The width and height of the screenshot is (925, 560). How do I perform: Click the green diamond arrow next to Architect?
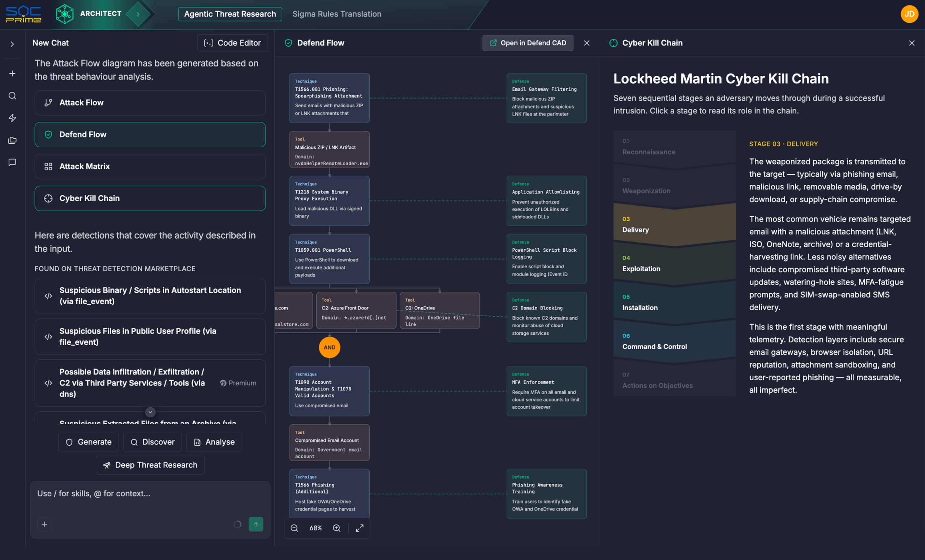point(138,14)
